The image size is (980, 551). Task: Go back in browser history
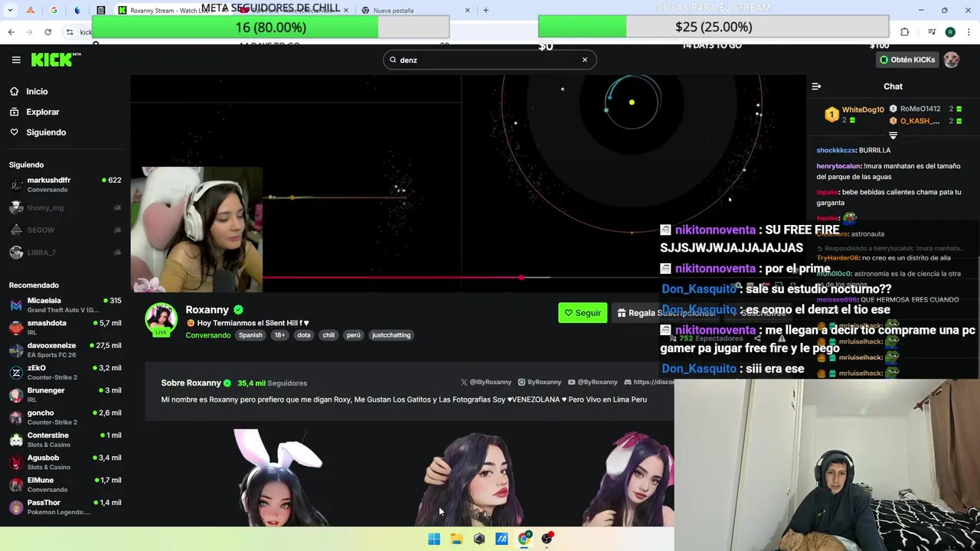[11, 32]
